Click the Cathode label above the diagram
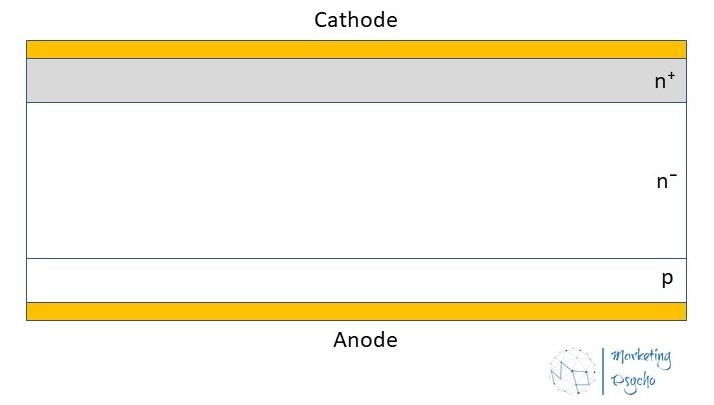Image resolution: width=714 pixels, height=405 pixels. coord(356,20)
